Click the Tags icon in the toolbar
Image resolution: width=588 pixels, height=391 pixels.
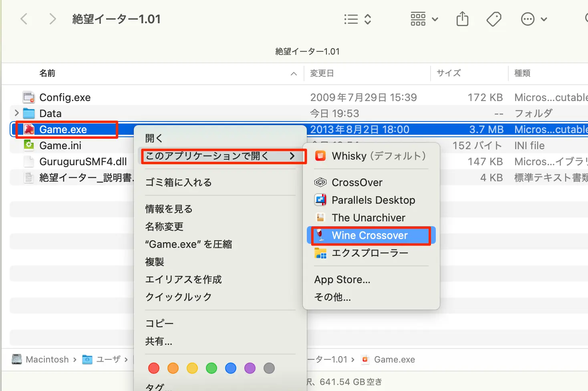pyautogui.click(x=493, y=19)
